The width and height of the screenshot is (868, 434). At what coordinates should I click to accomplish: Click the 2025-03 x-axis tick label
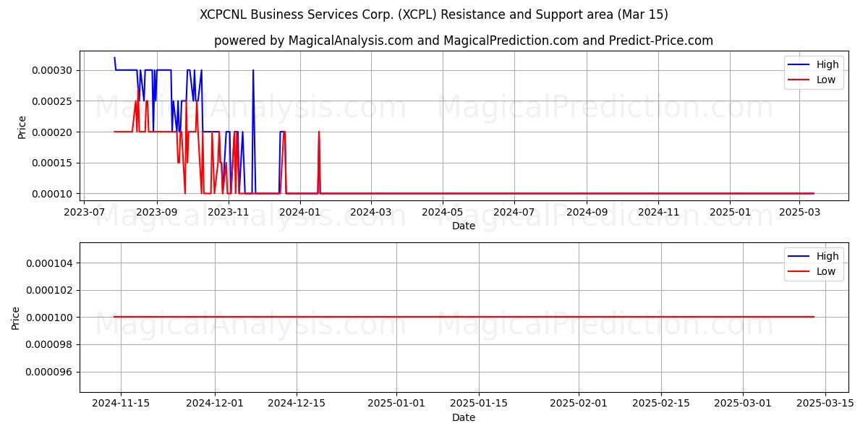coord(799,212)
